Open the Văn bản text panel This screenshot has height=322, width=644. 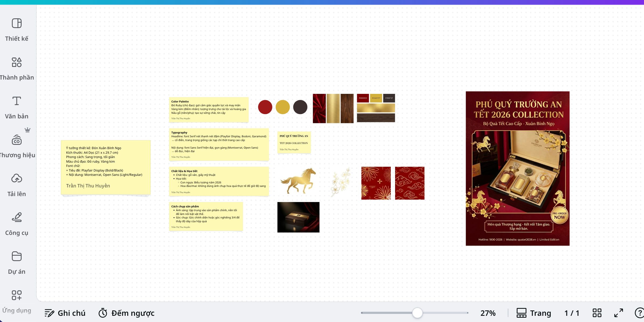(x=17, y=107)
